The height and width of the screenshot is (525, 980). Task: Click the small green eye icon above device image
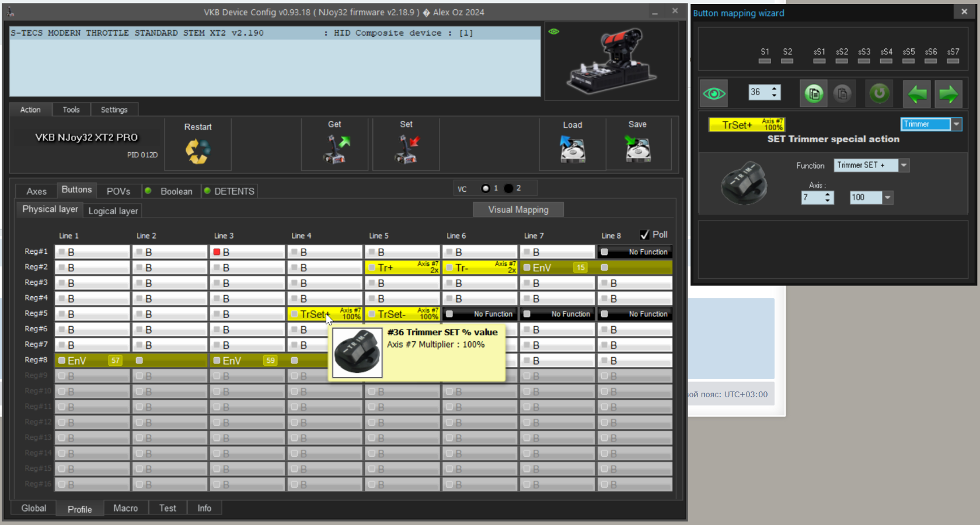pos(554,32)
